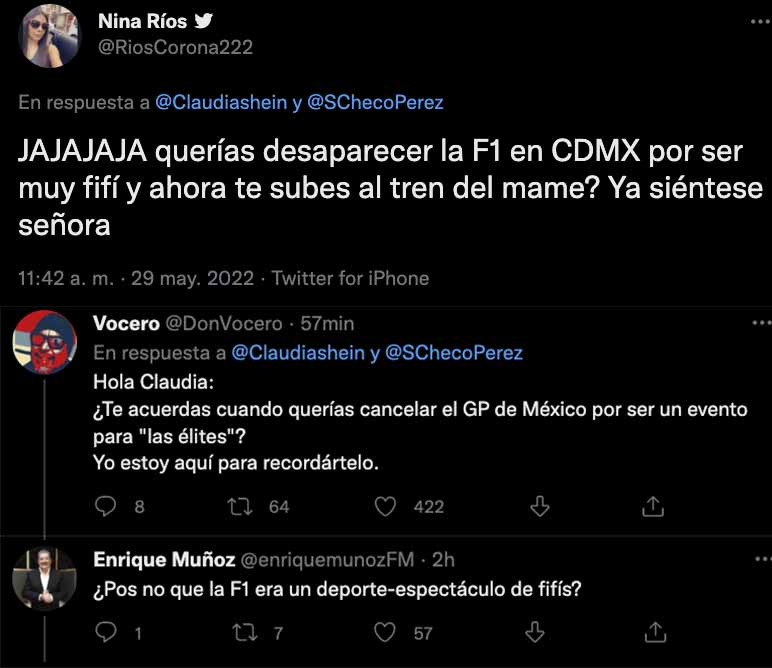
Task: Open @SChecoPerez mention in Vocero's reply
Action: pos(453,353)
